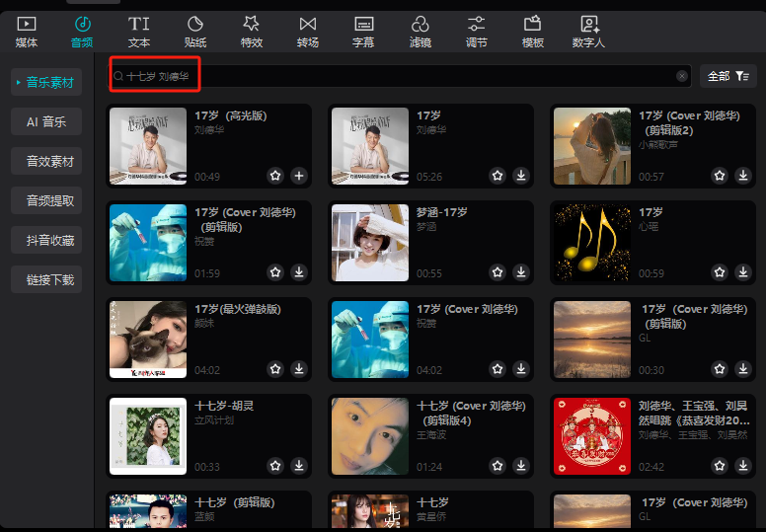Image resolution: width=766 pixels, height=532 pixels.
Task: Star the 王海波 剪辑版4 track
Action: pyautogui.click(x=498, y=466)
